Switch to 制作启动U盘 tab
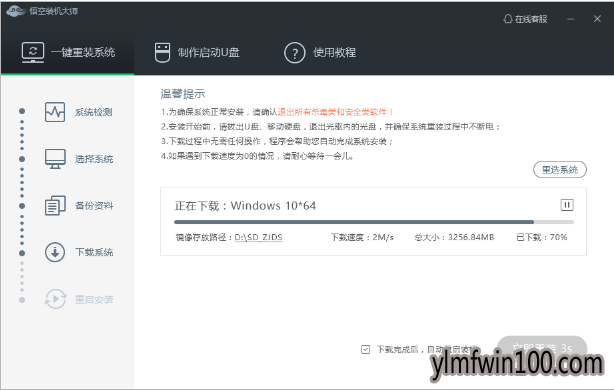 click(x=197, y=52)
